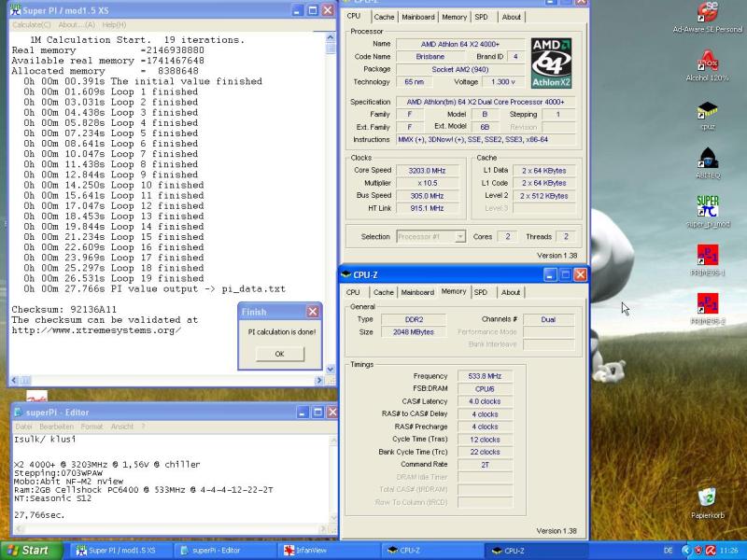The height and width of the screenshot is (560, 747).
Task: Open the Calculate(C) menu in Super PI
Action: coord(32,25)
